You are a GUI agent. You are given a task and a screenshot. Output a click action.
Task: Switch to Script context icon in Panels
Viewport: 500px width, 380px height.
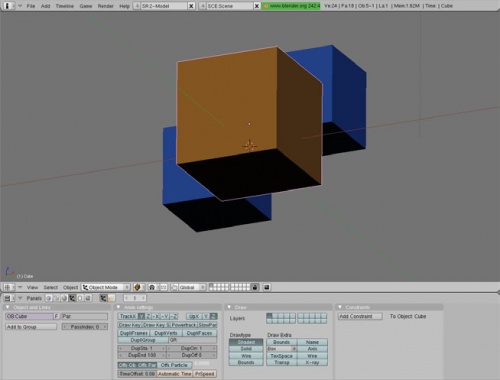[x=56, y=298]
